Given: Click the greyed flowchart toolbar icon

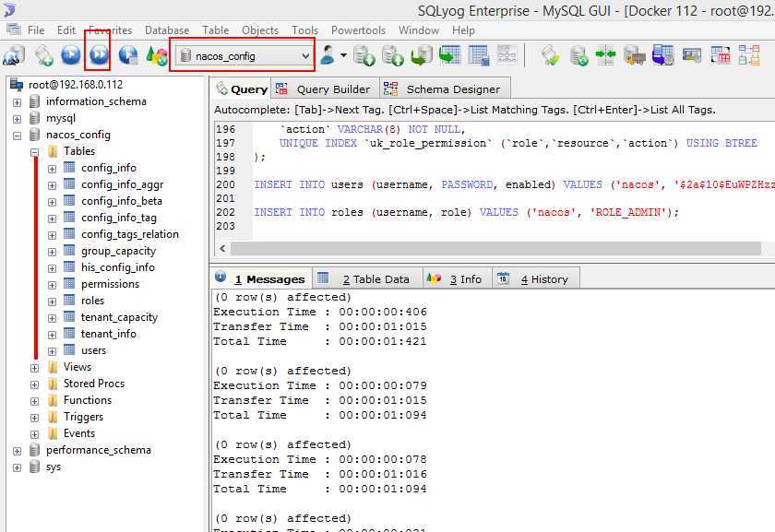Looking at the screenshot, I should click(x=507, y=55).
